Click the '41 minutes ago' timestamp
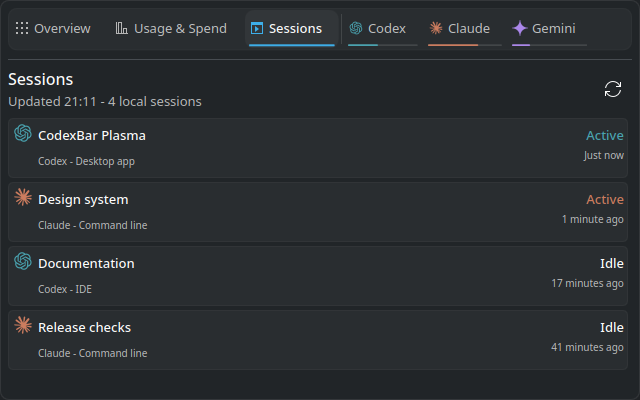This screenshot has width=640, height=400. coord(587,348)
